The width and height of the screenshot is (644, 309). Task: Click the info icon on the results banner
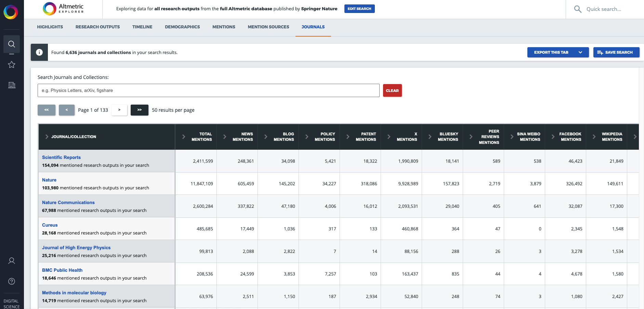[x=39, y=52]
